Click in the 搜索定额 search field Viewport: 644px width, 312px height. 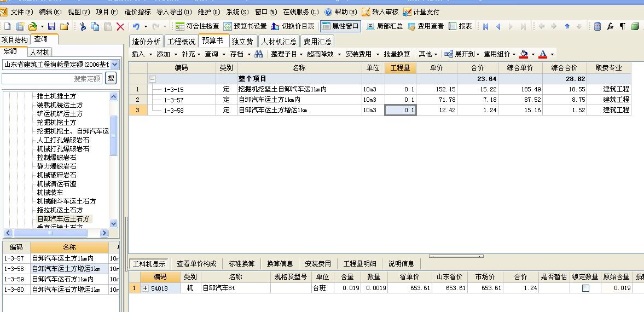pos(52,78)
